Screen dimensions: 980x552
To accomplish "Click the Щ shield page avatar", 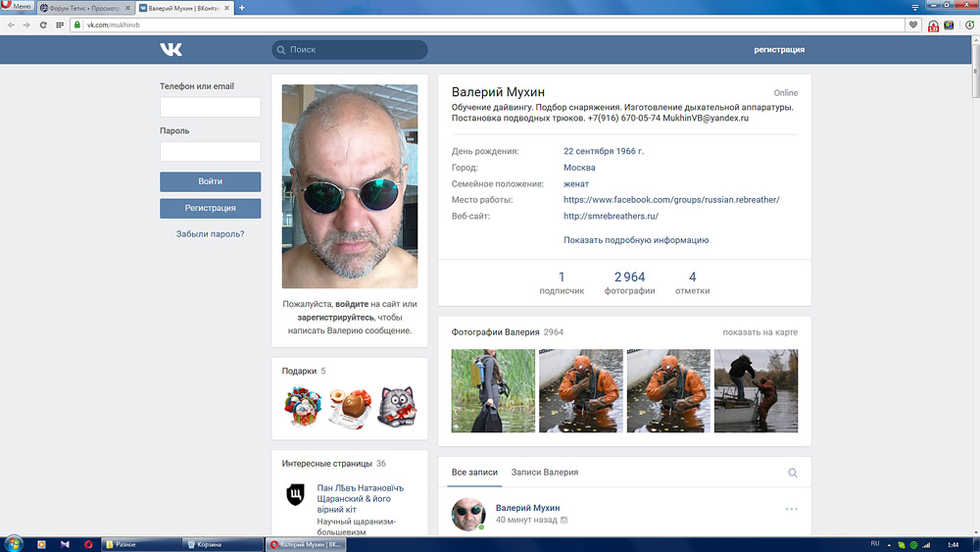I will point(295,494).
